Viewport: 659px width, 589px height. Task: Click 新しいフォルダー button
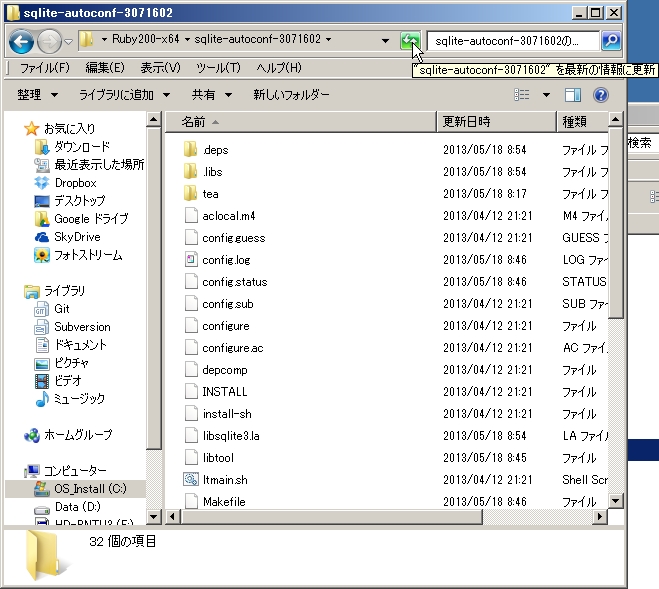tap(291, 95)
